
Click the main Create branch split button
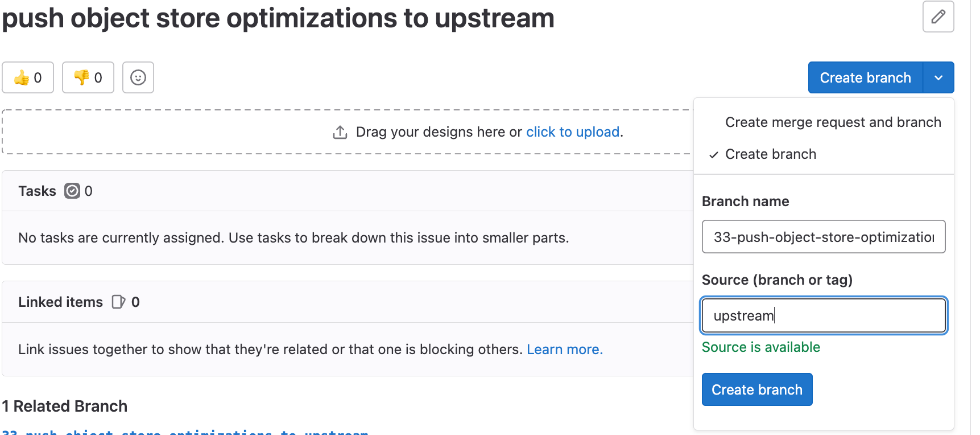click(x=865, y=77)
